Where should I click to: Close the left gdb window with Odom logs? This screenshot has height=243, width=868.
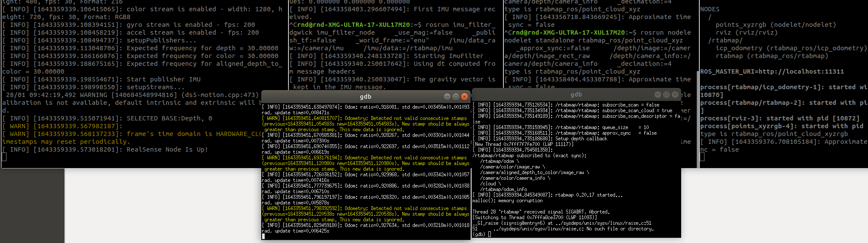[464, 97]
